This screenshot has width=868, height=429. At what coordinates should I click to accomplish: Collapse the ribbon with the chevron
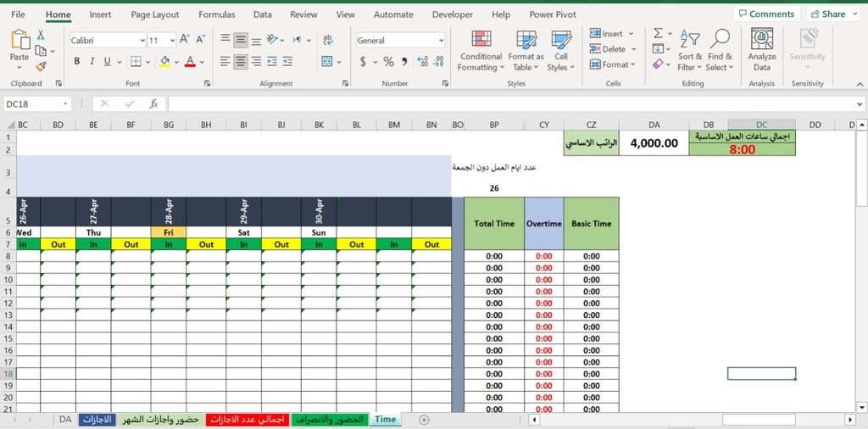[x=860, y=84]
